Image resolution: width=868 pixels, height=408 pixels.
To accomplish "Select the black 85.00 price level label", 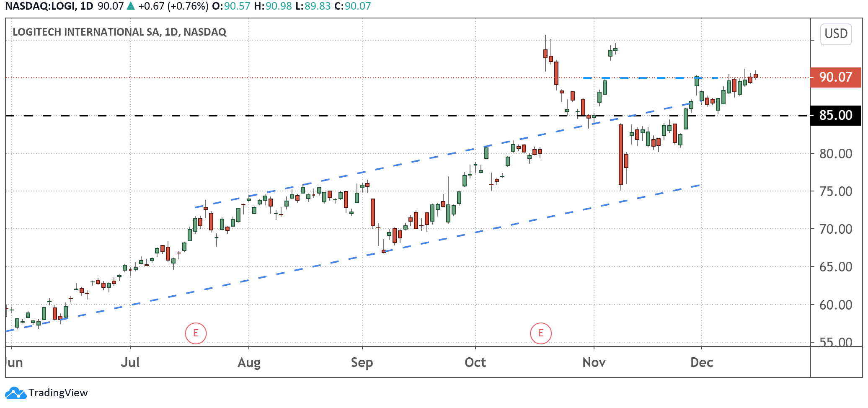I will [835, 115].
